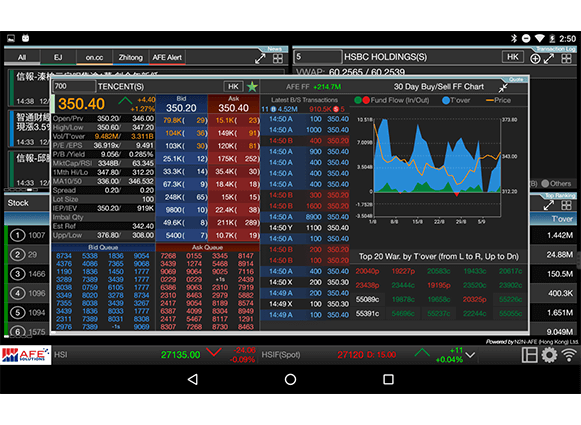Expand the index ticker dropdown chevron
The height and width of the screenshot is (425, 581).
(470, 355)
